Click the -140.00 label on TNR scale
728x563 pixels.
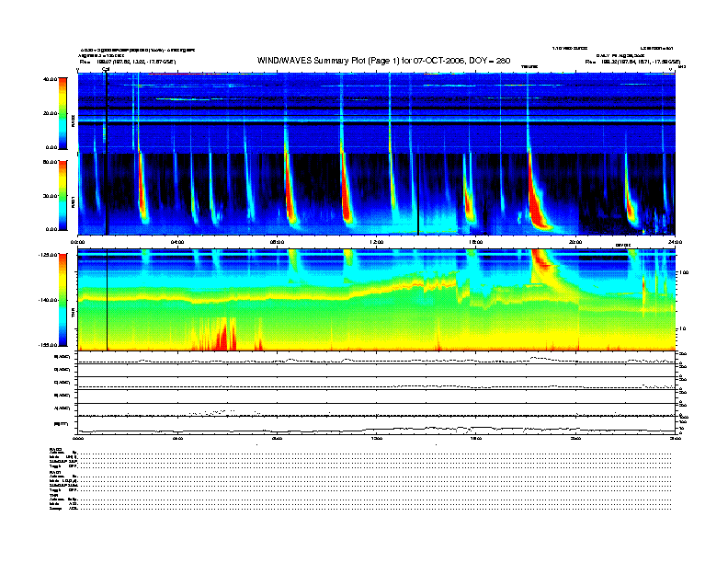(x=48, y=300)
